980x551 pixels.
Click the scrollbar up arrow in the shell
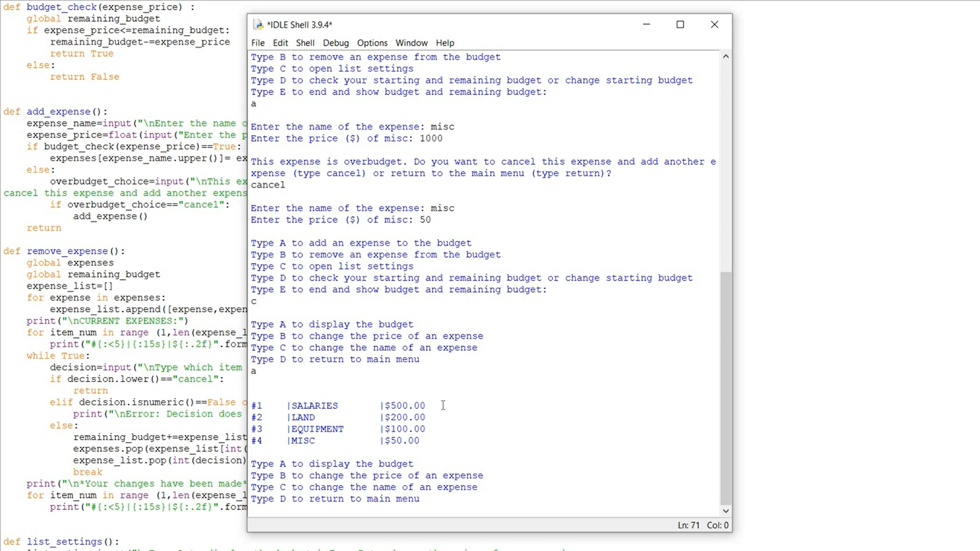click(x=725, y=57)
